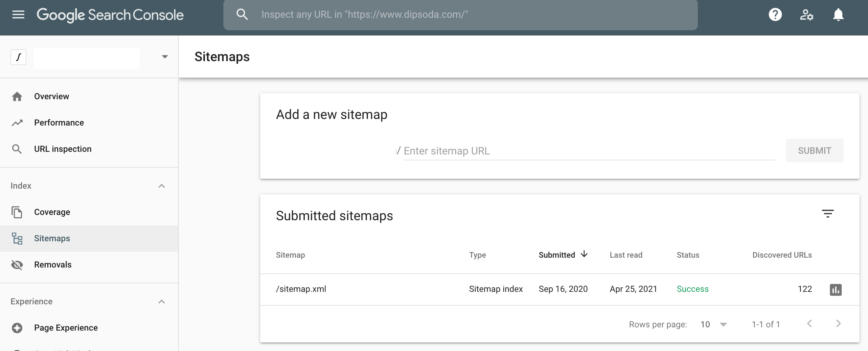
Task: Open the filter icon for submitted sitemaps
Action: [828, 213]
